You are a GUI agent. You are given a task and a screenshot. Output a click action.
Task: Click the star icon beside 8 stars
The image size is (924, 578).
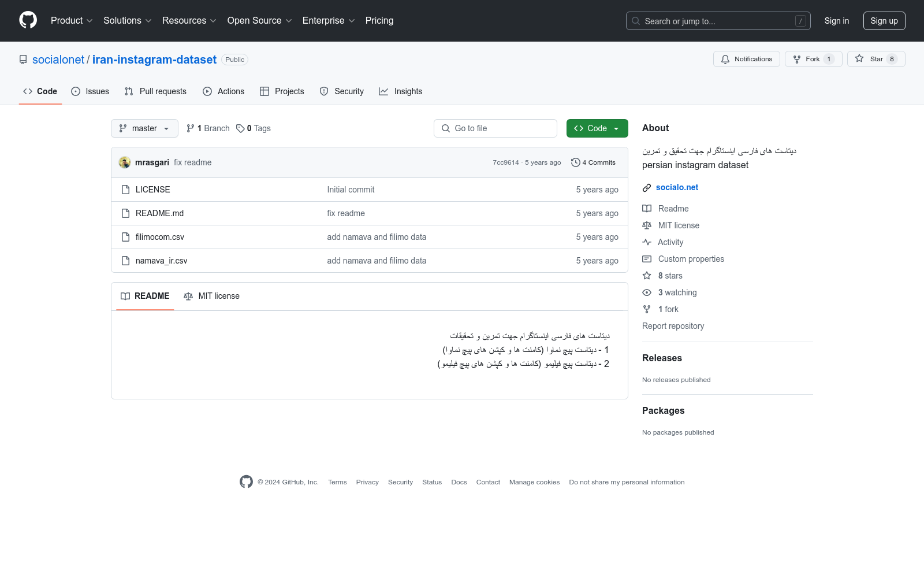(647, 276)
